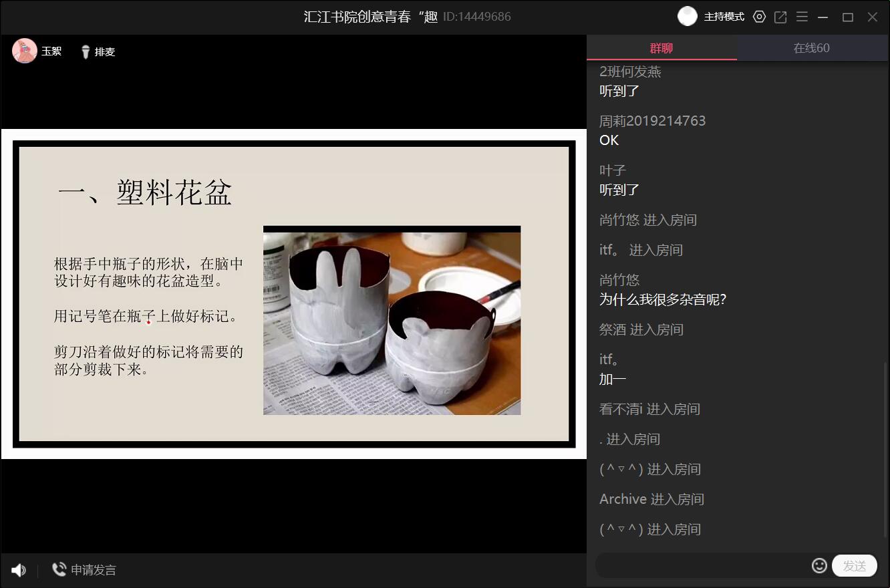Mute the room speaker volume icon
890x588 pixels.
click(x=19, y=570)
